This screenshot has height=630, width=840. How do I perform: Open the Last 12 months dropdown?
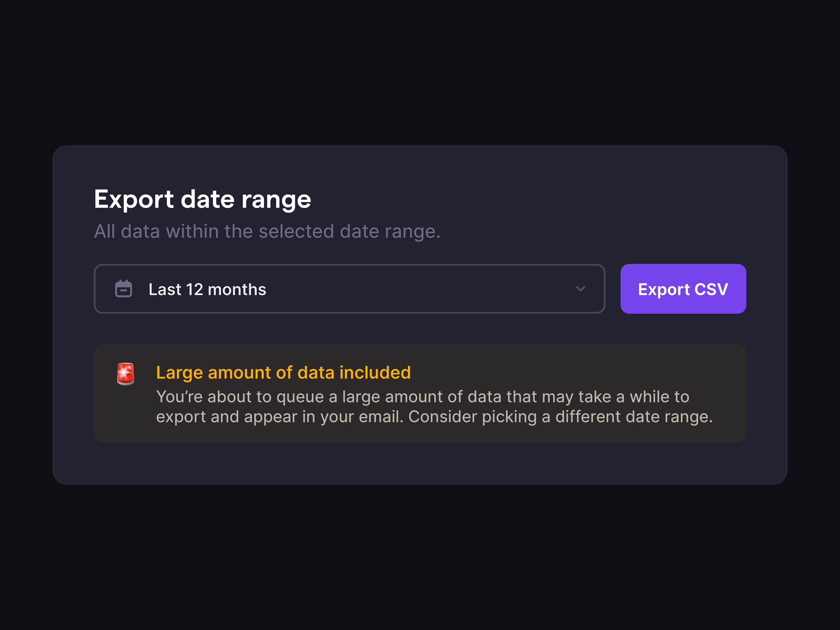click(x=349, y=288)
